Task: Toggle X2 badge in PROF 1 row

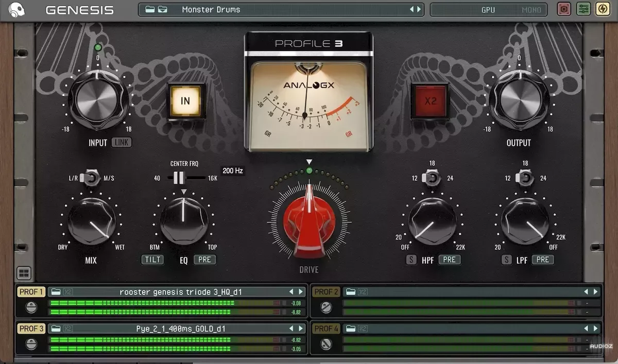Action: click(x=68, y=292)
